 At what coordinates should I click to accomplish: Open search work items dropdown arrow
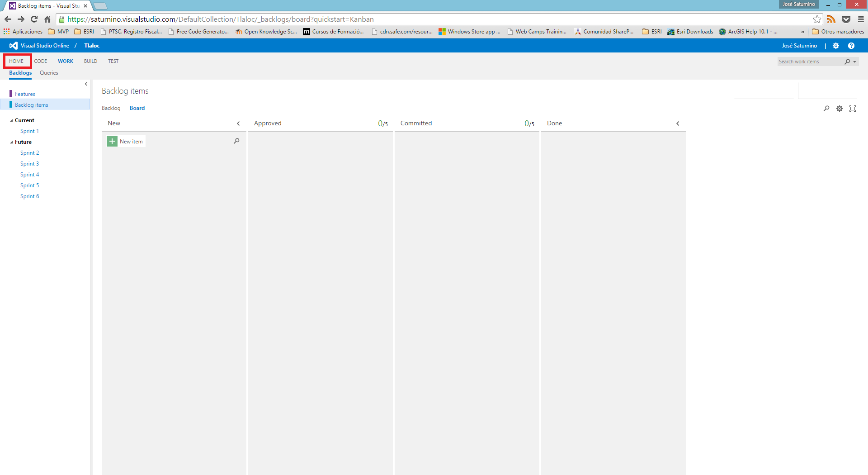point(855,62)
